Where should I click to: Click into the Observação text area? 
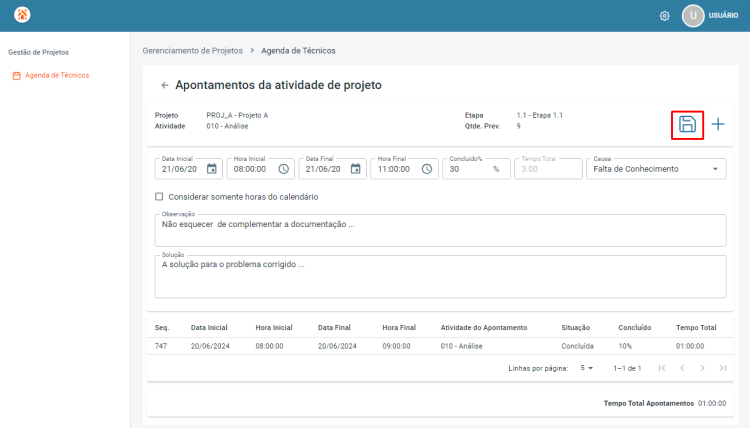[x=440, y=230]
